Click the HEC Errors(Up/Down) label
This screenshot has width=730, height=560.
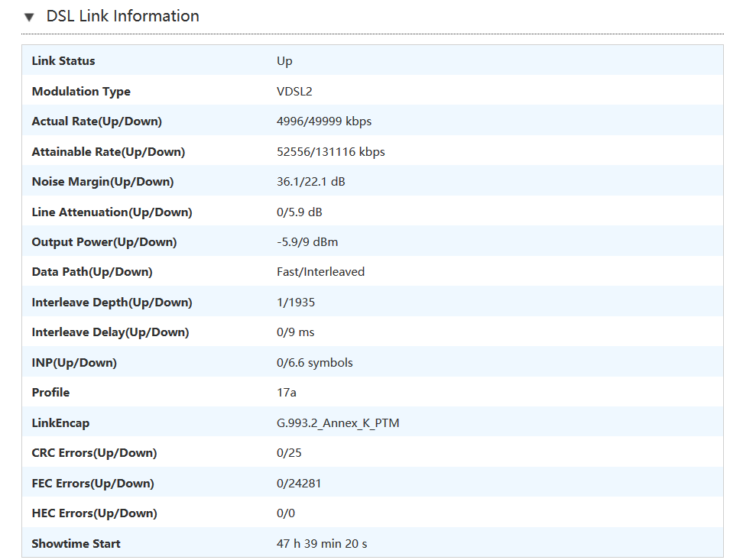click(94, 513)
